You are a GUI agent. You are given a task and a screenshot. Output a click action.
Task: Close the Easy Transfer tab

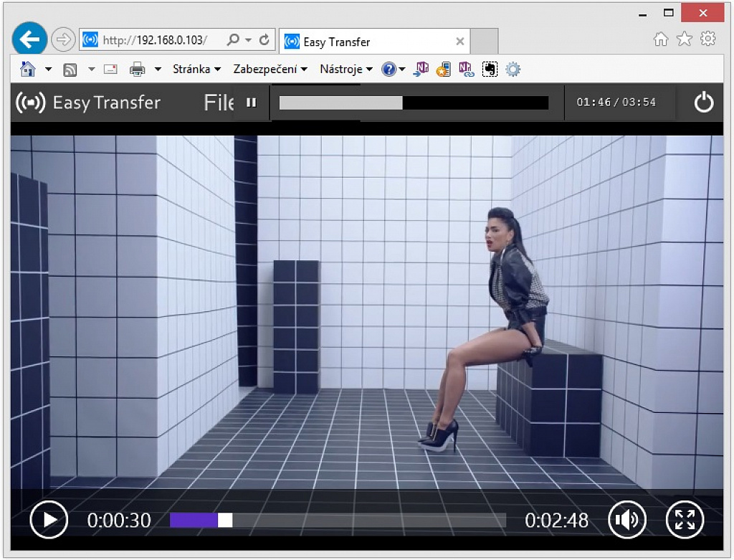coord(460,42)
